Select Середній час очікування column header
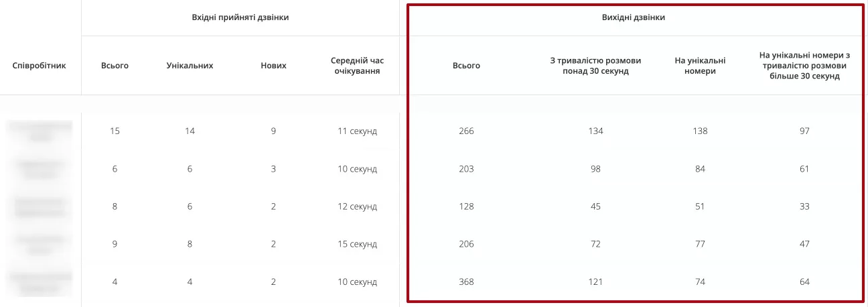Image resolution: width=868 pixels, height=307 pixels. (x=357, y=66)
